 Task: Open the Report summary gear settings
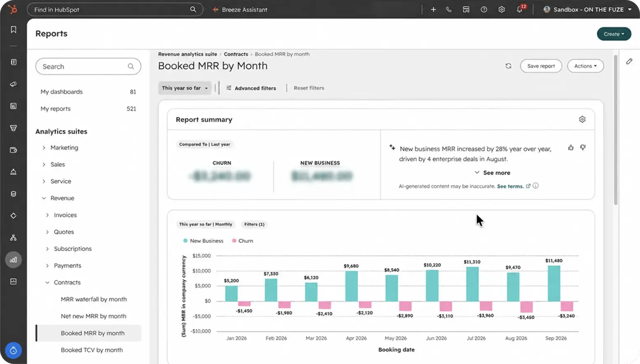582,119
